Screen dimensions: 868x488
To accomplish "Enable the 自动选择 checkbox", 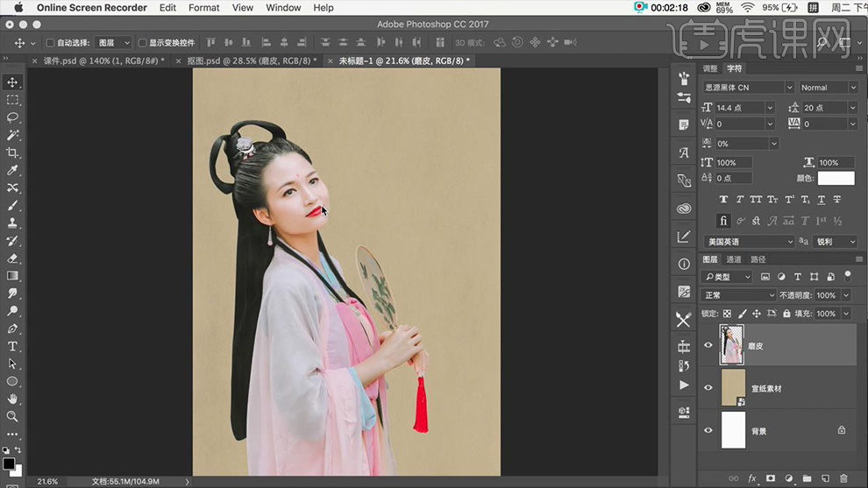I will click(50, 43).
